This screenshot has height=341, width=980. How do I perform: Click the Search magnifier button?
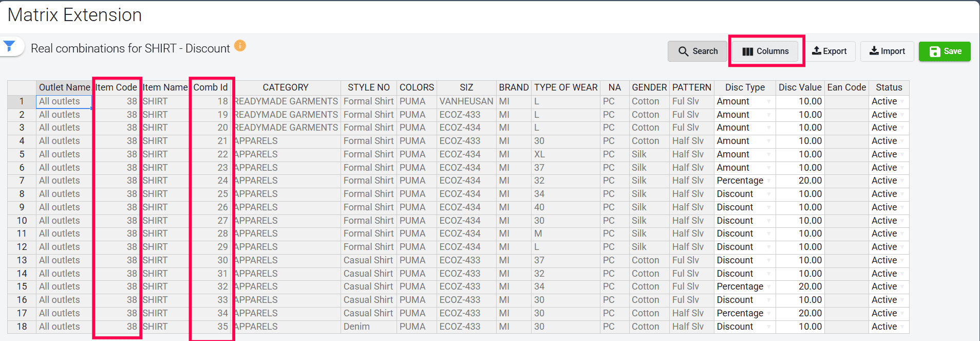point(698,51)
